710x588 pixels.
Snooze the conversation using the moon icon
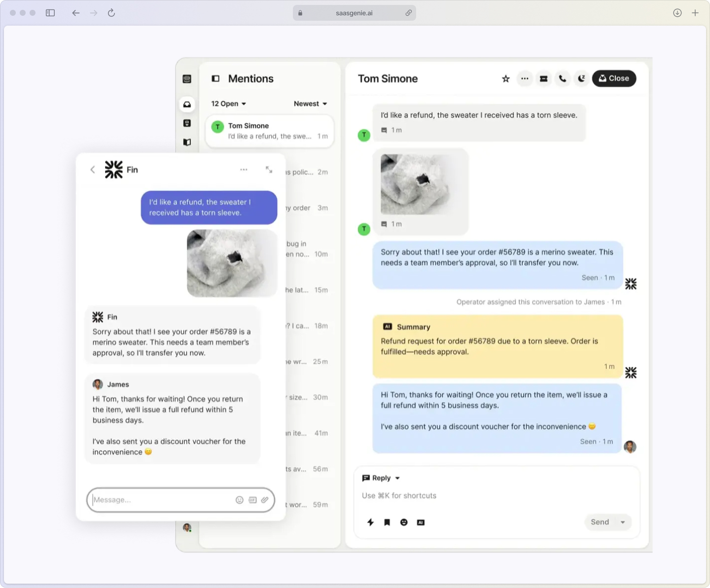click(582, 78)
